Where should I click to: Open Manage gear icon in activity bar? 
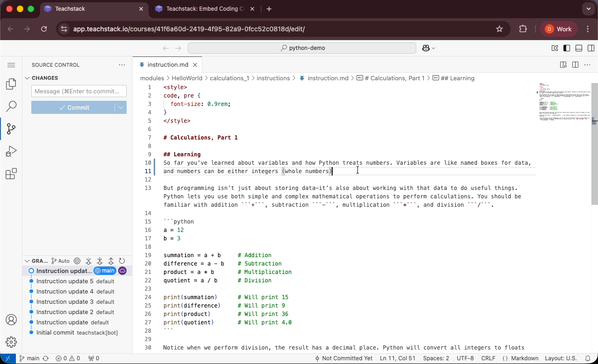pos(11,342)
